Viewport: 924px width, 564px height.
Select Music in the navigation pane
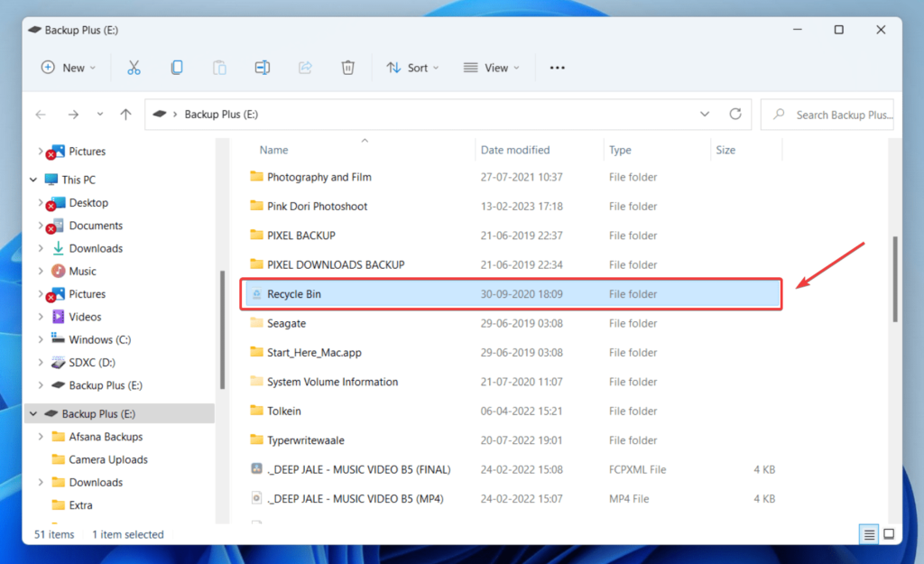tap(83, 271)
